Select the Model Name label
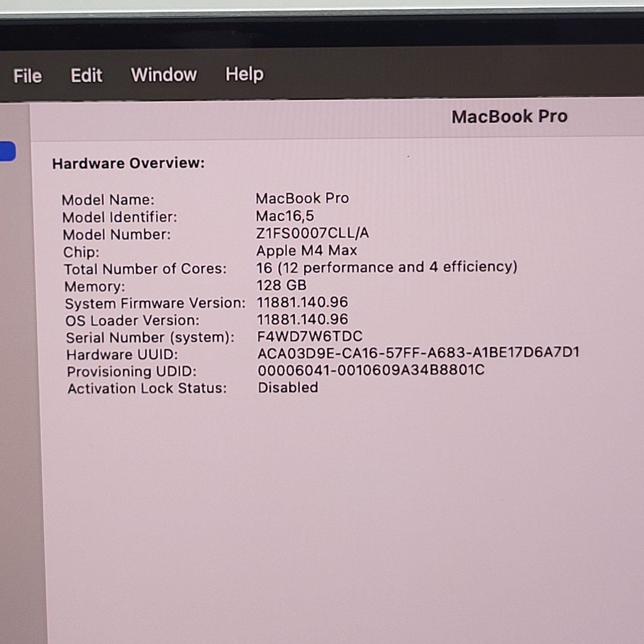Viewport: 644px width, 644px height. click(x=108, y=200)
